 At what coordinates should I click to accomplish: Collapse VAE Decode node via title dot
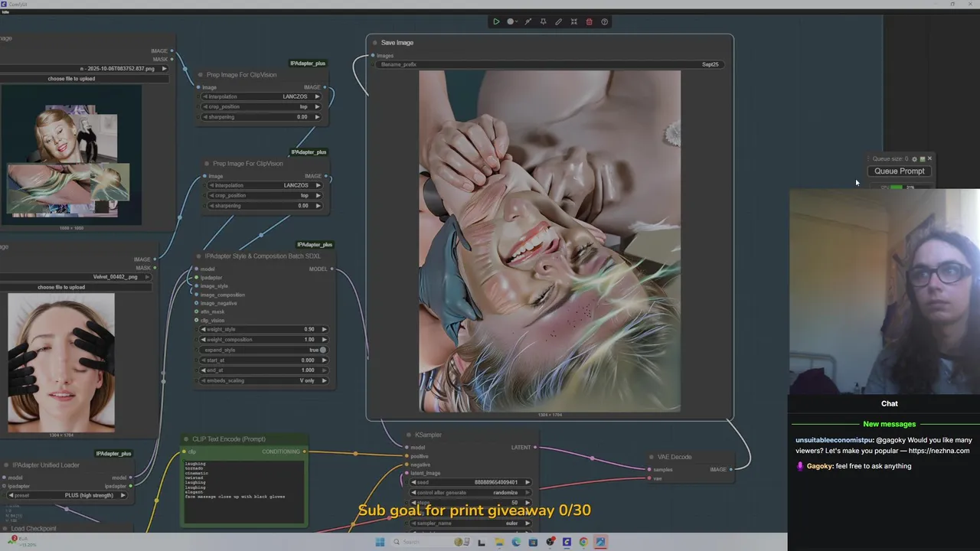pos(652,457)
